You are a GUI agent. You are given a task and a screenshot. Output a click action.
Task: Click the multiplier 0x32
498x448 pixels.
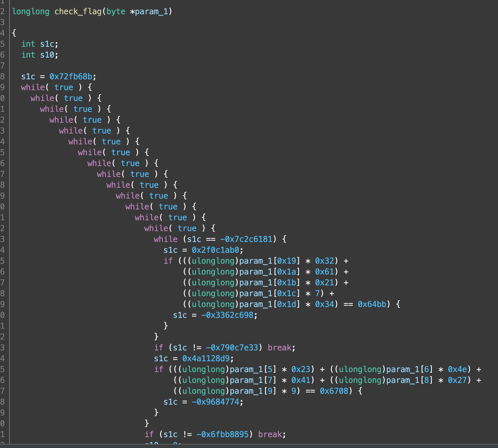pos(325,261)
